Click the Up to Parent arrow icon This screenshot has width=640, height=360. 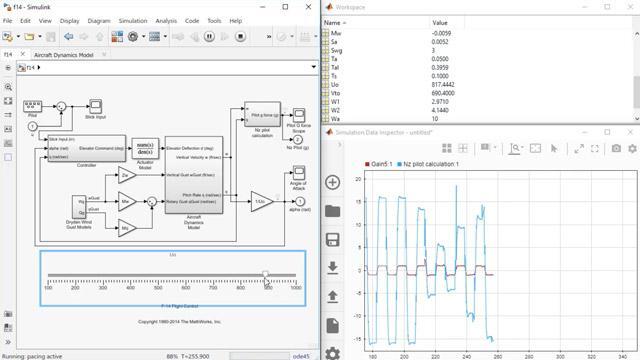click(100, 37)
